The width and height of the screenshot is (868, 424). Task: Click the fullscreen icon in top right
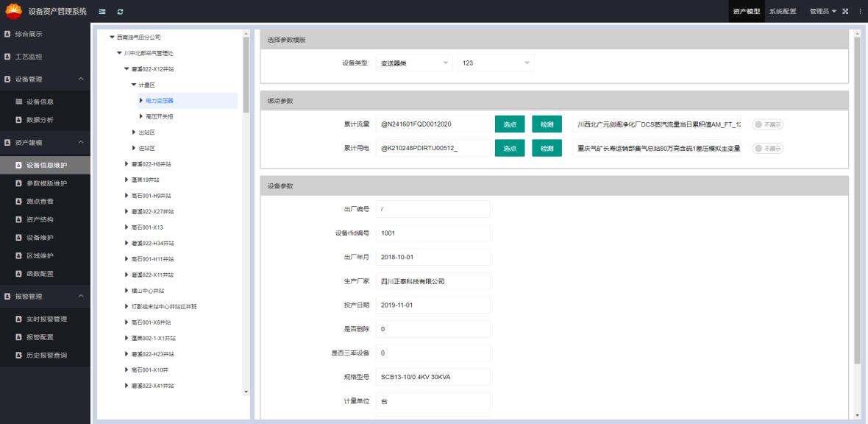845,12
